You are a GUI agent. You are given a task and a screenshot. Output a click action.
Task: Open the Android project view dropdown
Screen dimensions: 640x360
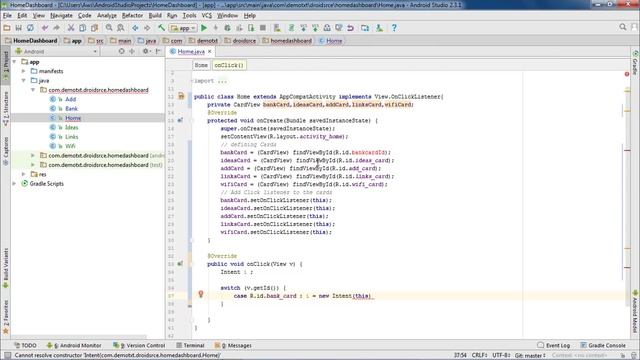pos(56,51)
